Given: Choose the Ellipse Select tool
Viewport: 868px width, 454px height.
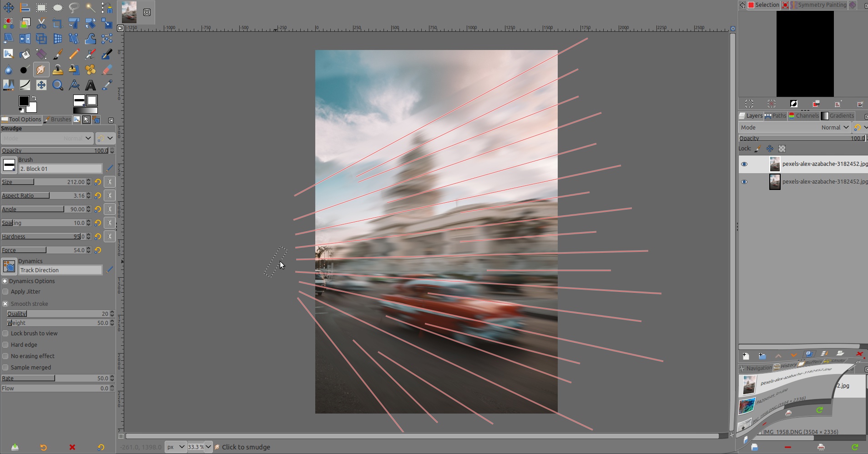Looking at the screenshot, I should click(58, 8).
